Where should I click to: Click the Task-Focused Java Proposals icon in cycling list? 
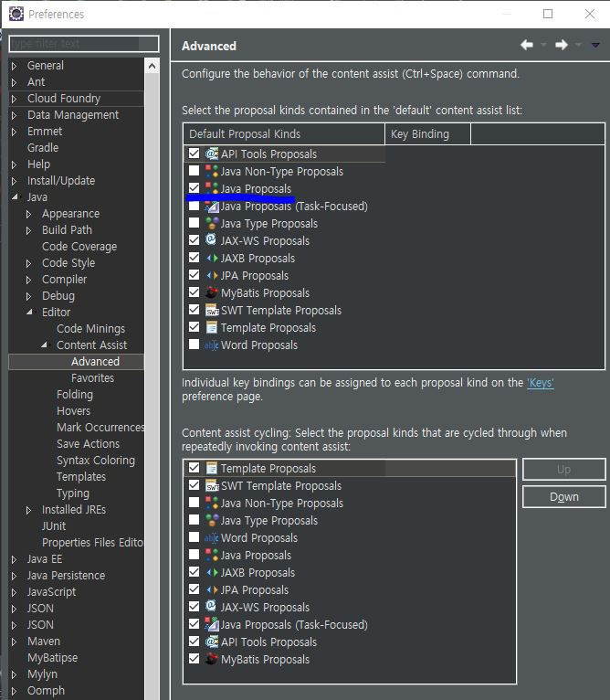click(x=212, y=624)
